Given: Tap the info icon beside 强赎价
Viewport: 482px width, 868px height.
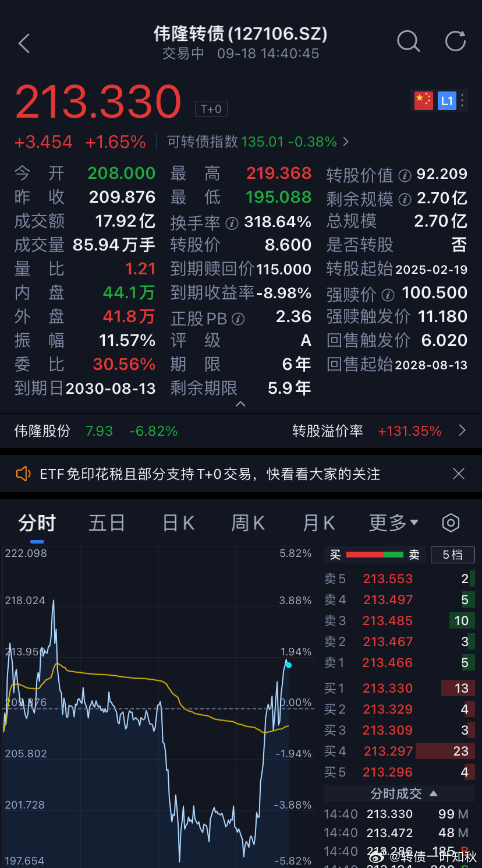Looking at the screenshot, I should pyautogui.click(x=388, y=294).
